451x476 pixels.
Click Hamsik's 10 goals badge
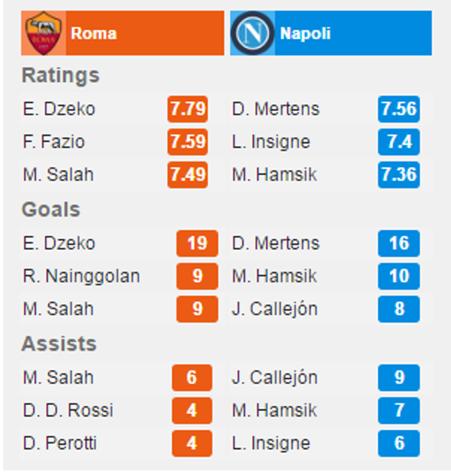[x=398, y=276]
